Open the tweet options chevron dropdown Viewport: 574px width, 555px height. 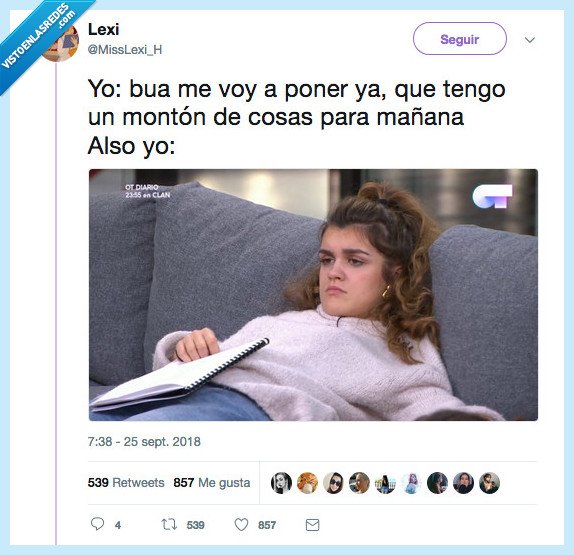(x=530, y=40)
